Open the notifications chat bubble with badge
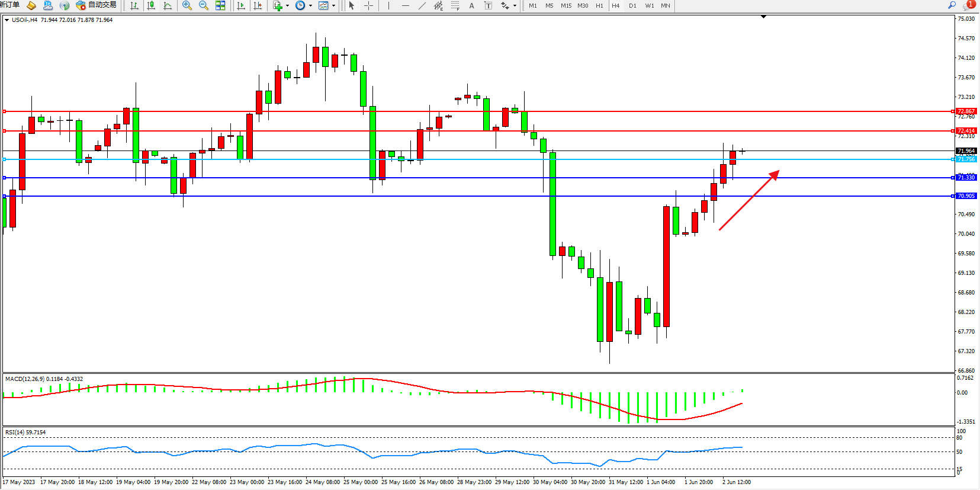The width and height of the screenshot is (980, 490). (x=969, y=5)
